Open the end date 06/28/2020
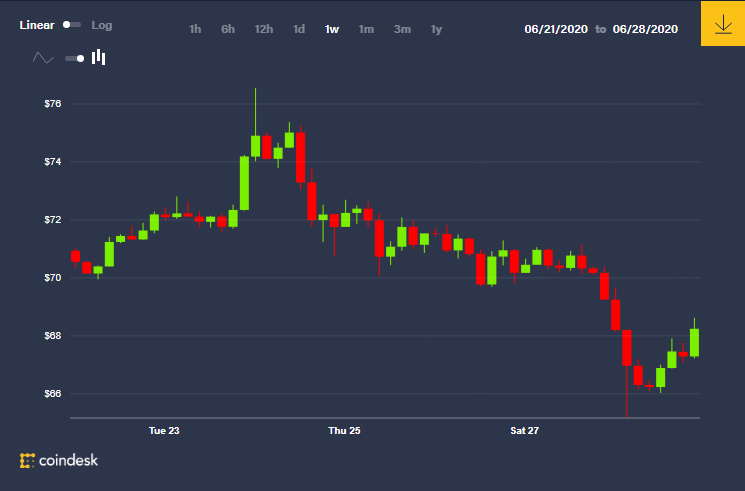 click(x=645, y=29)
